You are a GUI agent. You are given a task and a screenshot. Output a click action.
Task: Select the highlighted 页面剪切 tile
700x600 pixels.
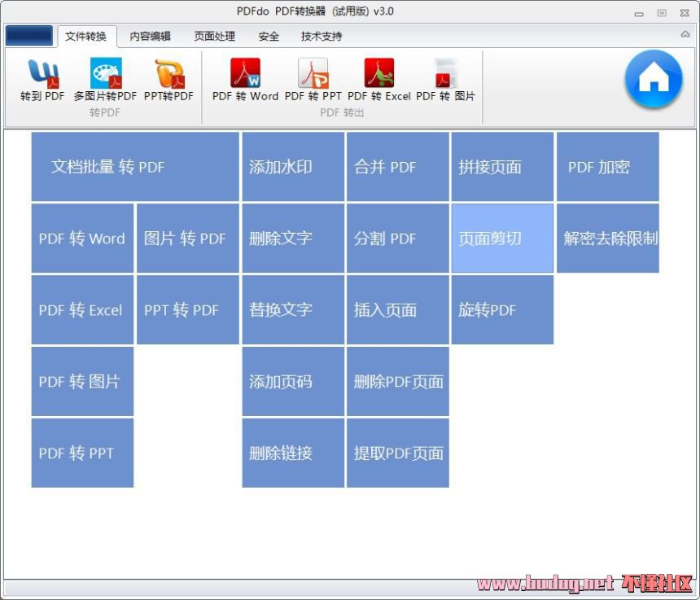coord(502,238)
